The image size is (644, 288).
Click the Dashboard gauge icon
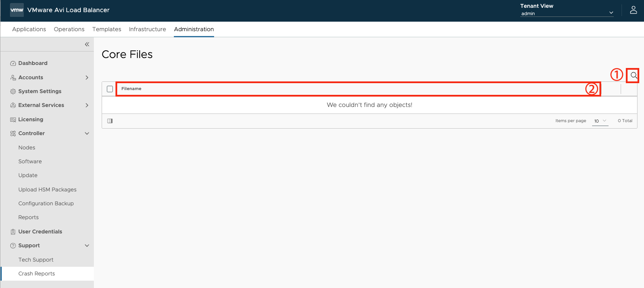(13, 63)
